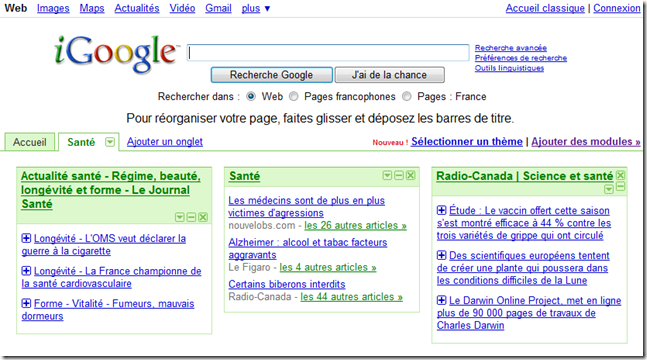Screen dimensions: 647x360
Task: Close the Santé news module
Action: 410,175
